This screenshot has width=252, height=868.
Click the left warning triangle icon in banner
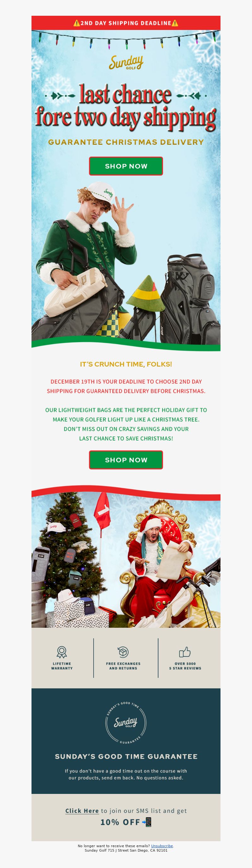click(x=76, y=23)
